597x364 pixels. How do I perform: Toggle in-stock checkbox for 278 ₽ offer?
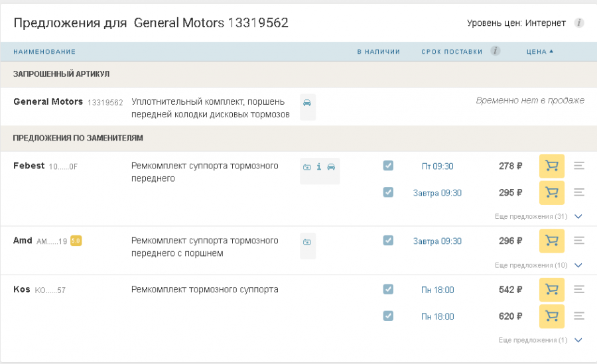[388, 166]
